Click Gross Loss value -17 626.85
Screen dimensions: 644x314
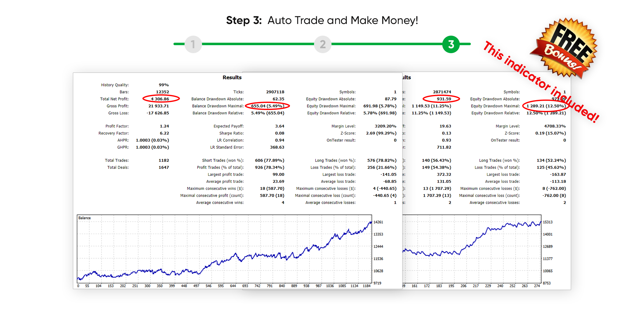pyautogui.click(x=158, y=113)
